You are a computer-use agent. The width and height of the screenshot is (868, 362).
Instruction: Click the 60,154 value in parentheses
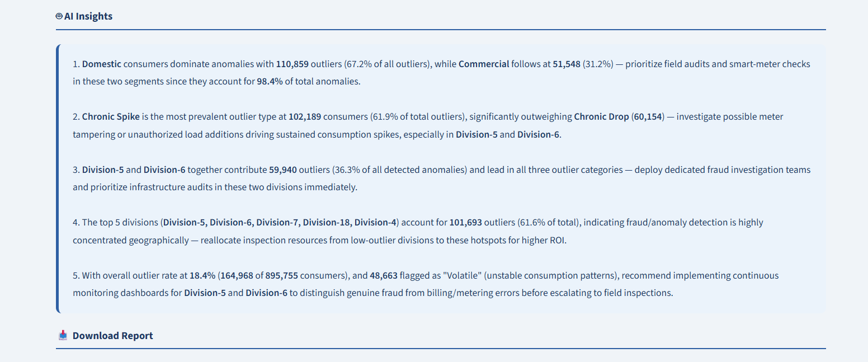click(648, 117)
